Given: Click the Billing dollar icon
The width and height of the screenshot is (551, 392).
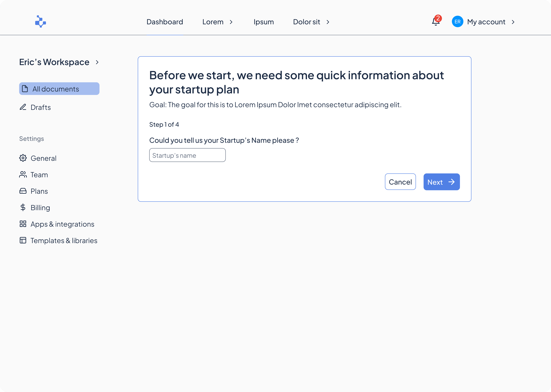Looking at the screenshot, I should pos(23,207).
